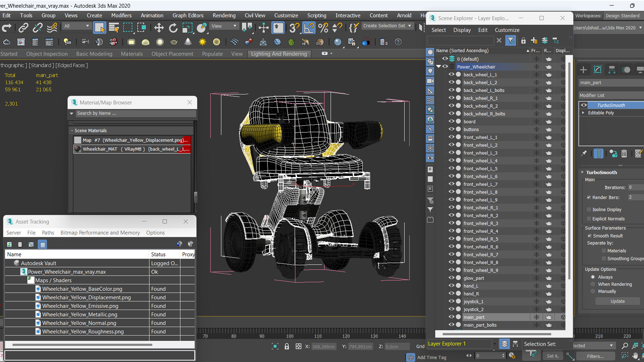Select Wheelchair_MAT material entry
The height and width of the screenshot is (362, 644).
[132, 149]
